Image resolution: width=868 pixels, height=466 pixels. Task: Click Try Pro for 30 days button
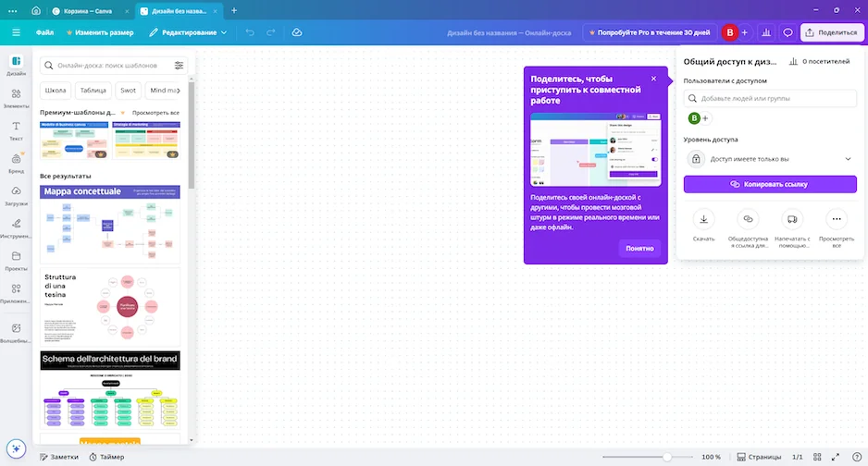click(x=649, y=32)
